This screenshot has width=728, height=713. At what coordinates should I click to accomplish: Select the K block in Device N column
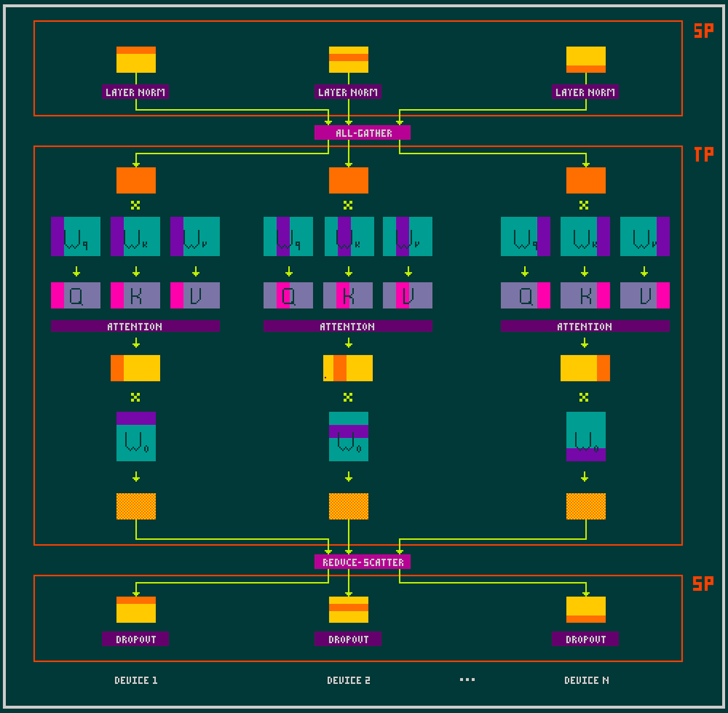tap(585, 295)
